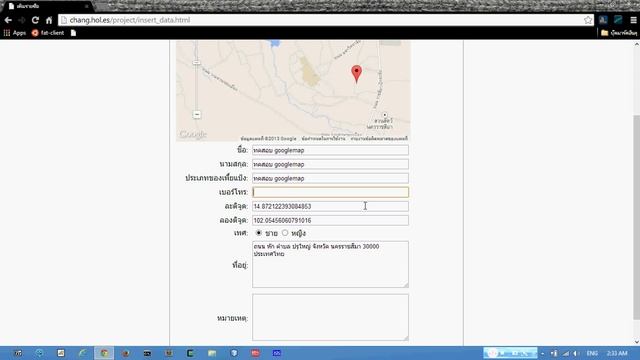Viewport: 640px width, 360px height.
Task: Click the Google logo on the map
Action: 193,134
